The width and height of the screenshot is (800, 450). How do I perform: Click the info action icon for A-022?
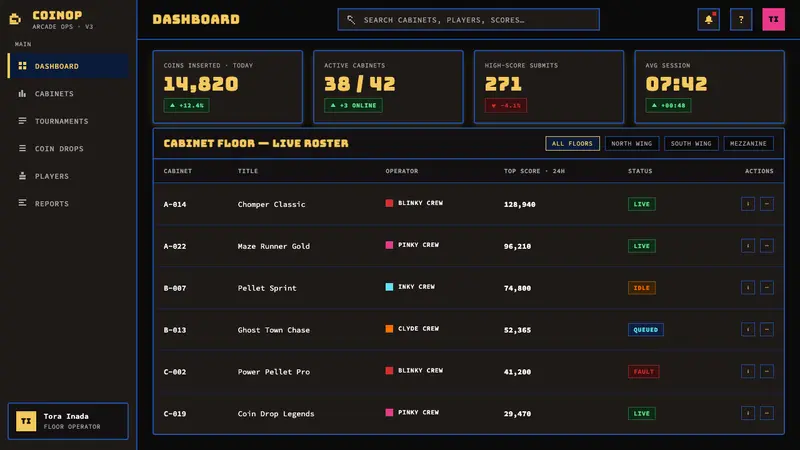click(748, 246)
